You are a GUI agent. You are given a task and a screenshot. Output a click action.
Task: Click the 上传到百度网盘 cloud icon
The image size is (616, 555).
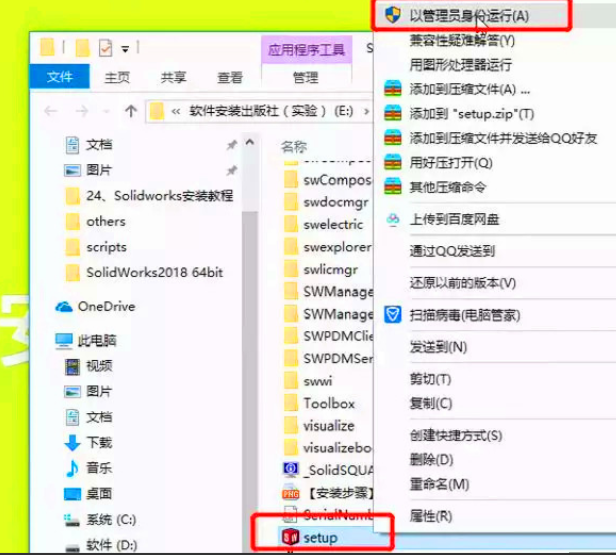point(392,219)
